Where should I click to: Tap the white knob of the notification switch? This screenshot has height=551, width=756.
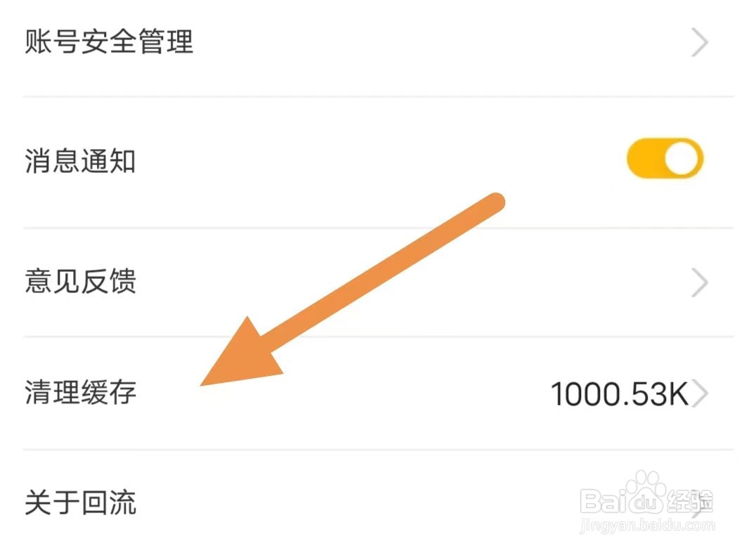pyautogui.click(x=682, y=160)
